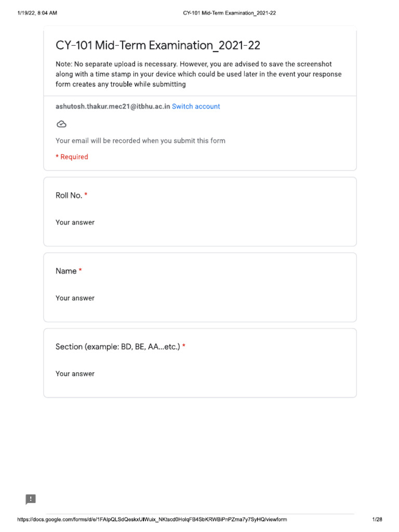Click the small document title in page header
This screenshot has width=399, height=532.
coord(229,13)
